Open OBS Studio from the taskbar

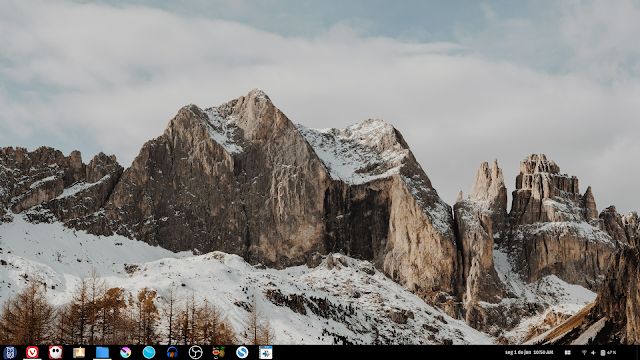(196, 352)
